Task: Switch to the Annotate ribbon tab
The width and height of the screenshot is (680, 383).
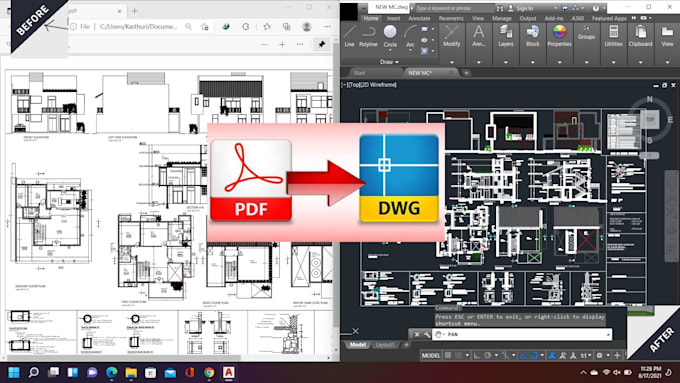Action: 419,18
